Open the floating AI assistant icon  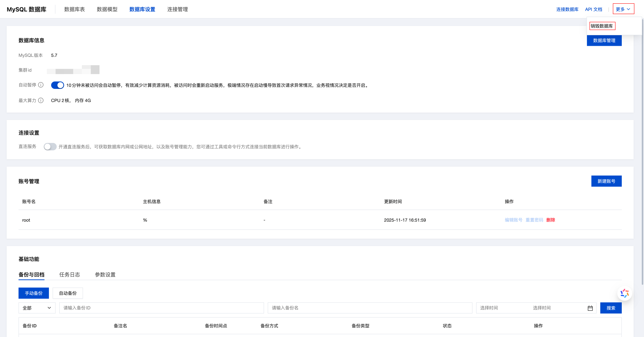click(624, 293)
